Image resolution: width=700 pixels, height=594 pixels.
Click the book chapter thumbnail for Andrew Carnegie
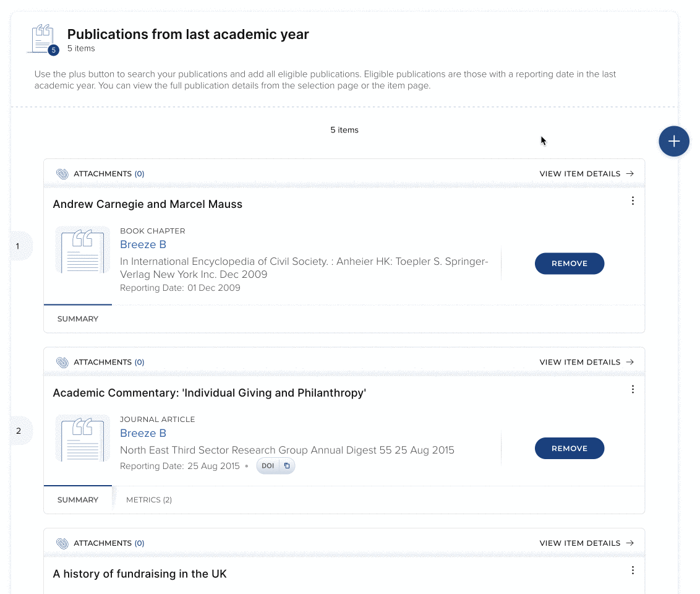(83, 249)
